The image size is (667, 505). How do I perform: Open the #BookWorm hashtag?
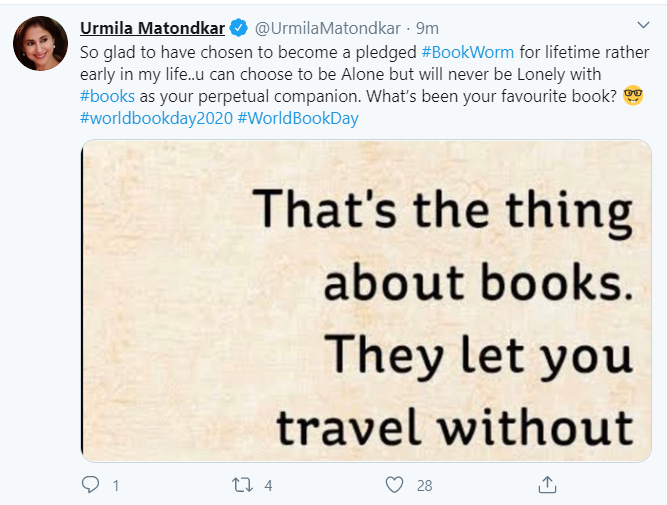468,51
